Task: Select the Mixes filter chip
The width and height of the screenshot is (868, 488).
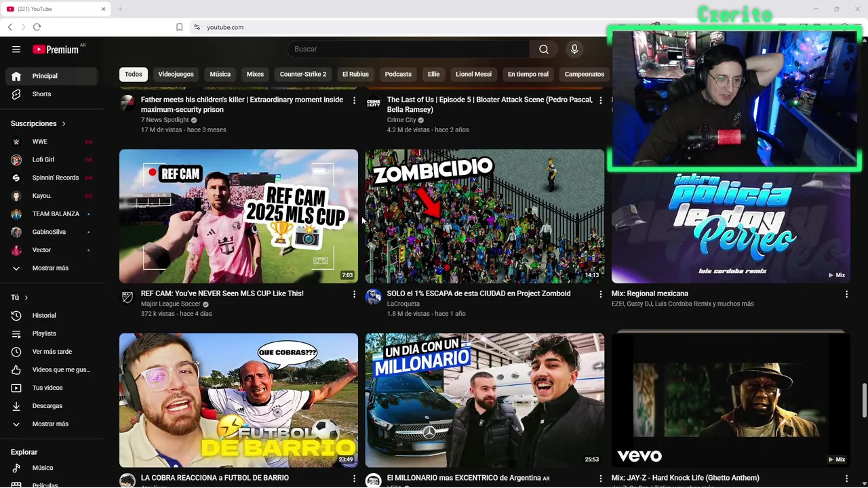Action: (255, 75)
